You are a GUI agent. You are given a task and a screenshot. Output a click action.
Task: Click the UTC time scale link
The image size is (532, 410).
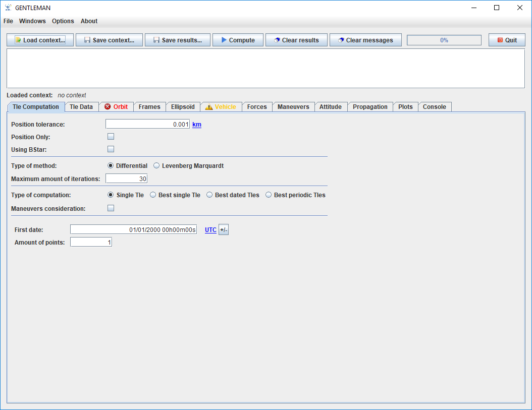[210, 230]
